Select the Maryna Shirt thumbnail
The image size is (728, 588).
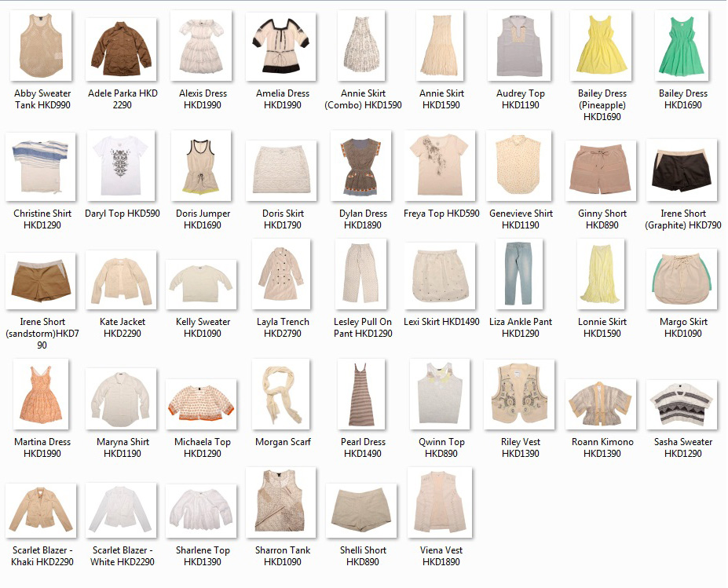point(121,399)
